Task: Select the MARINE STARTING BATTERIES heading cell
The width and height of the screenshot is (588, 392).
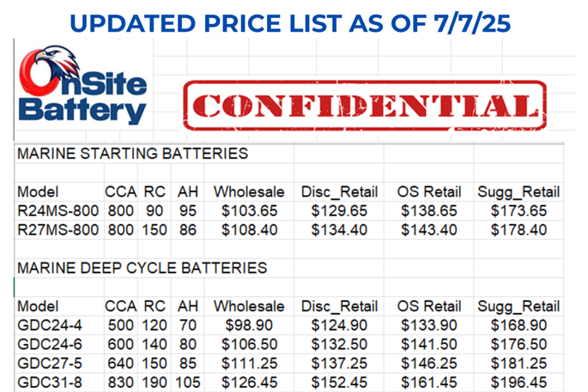Action: (133, 154)
